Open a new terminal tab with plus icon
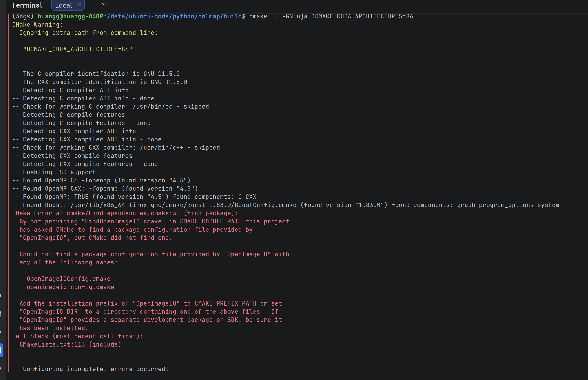This screenshot has height=380, width=588. pyautogui.click(x=92, y=4)
